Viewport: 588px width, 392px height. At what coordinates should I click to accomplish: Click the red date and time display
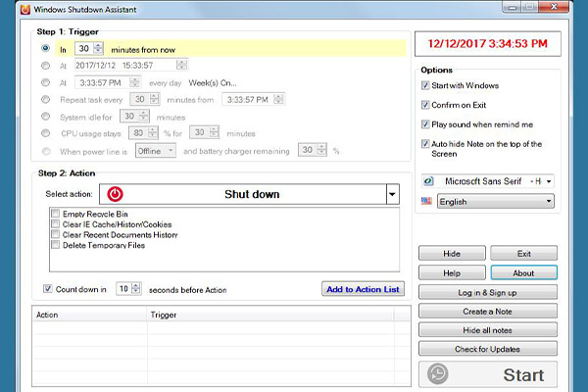coord(488,43)
